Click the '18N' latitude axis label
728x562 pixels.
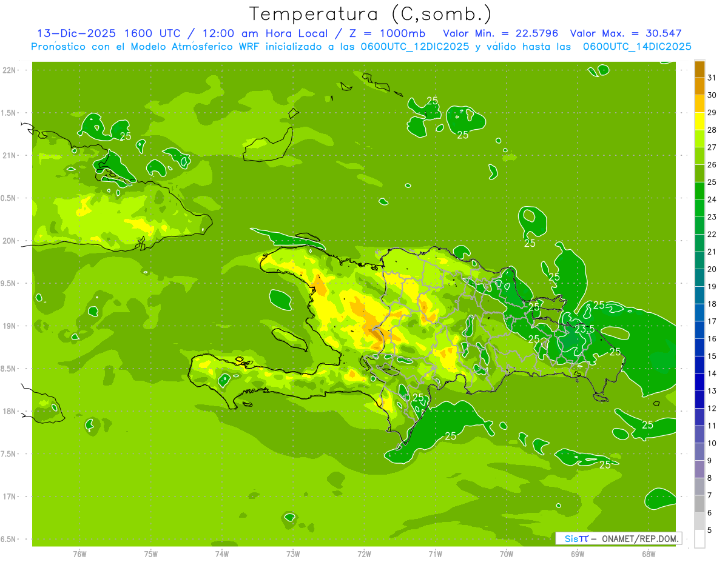tap(10, 412)
